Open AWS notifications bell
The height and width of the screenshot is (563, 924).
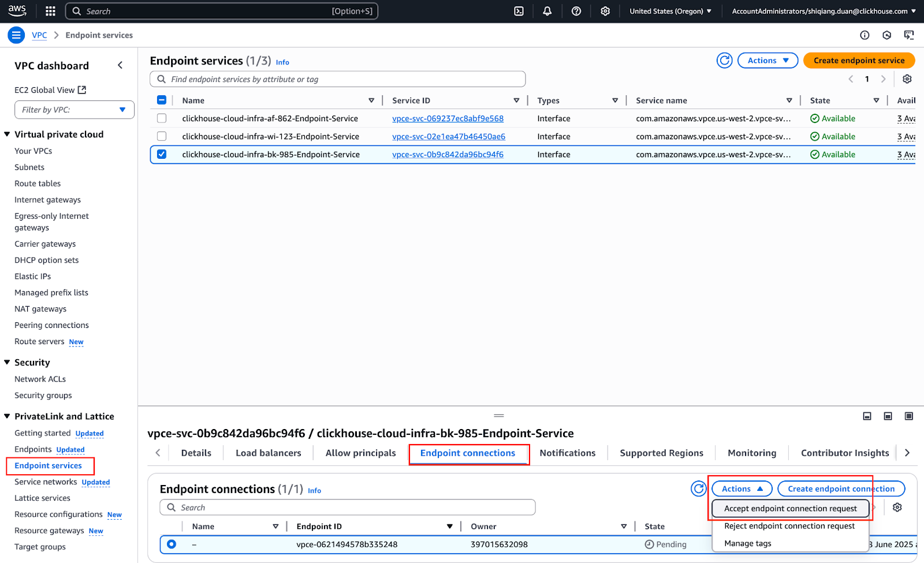tap(547, 11)
